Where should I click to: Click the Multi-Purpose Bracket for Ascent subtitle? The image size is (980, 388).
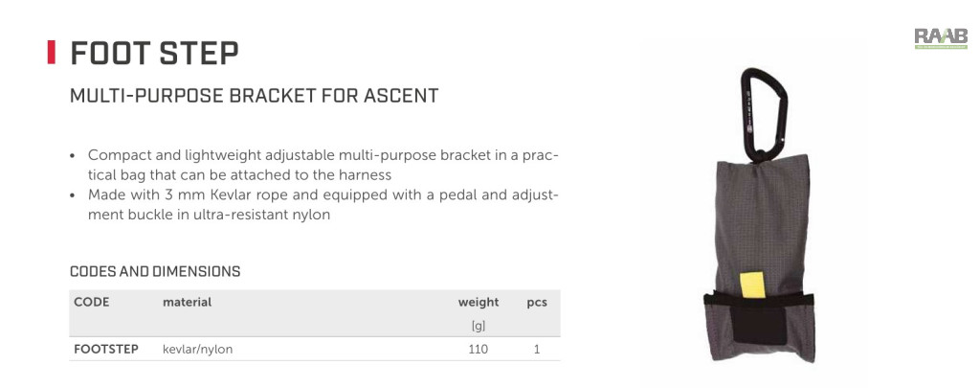254,96
